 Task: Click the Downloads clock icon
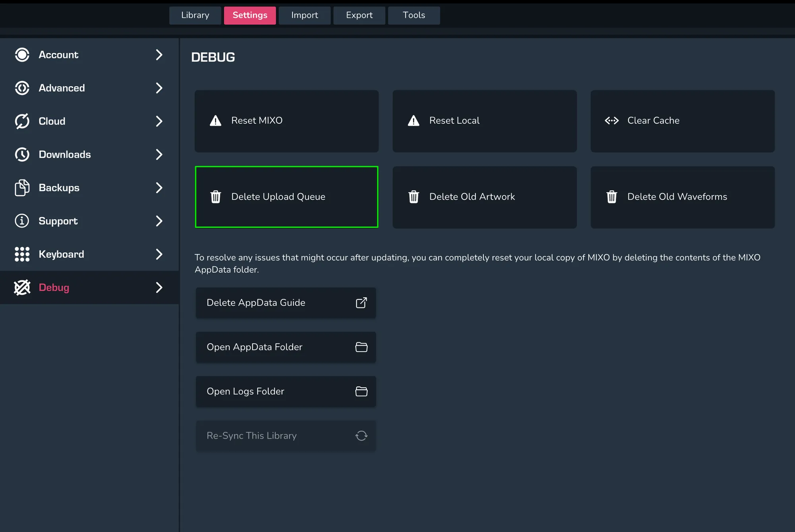[22, 154]
